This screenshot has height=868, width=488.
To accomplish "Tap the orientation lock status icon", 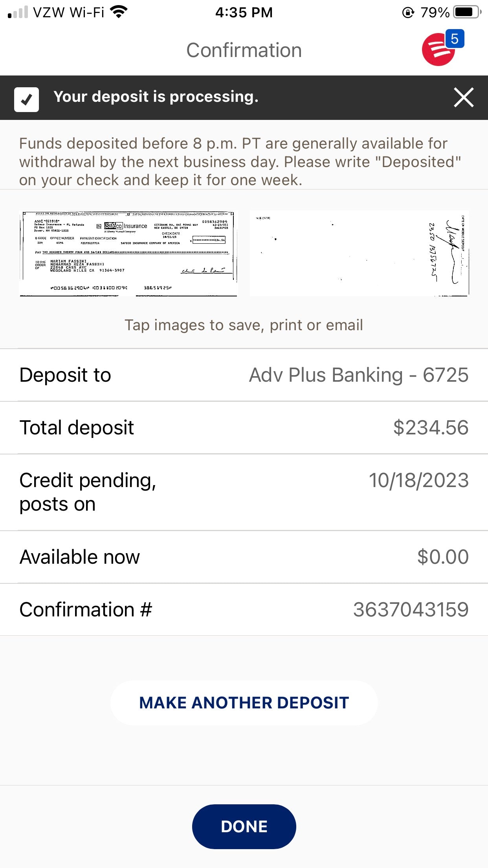I will tap(408, 13).
